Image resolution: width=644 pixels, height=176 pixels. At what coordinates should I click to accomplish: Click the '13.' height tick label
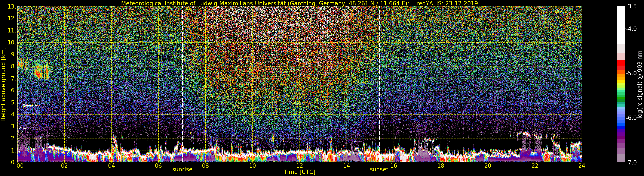pos(12,7)
